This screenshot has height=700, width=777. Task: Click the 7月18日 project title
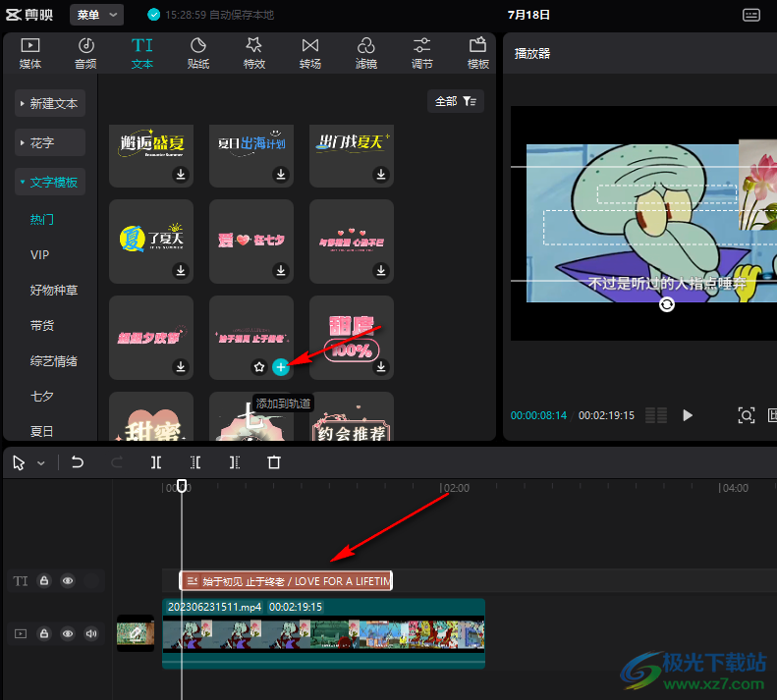(x=528, y=15)
